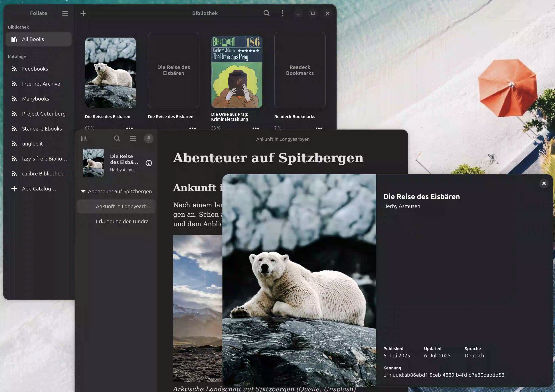Open the Foliate hamburger menu
The image size is (555, 392).
65,13
